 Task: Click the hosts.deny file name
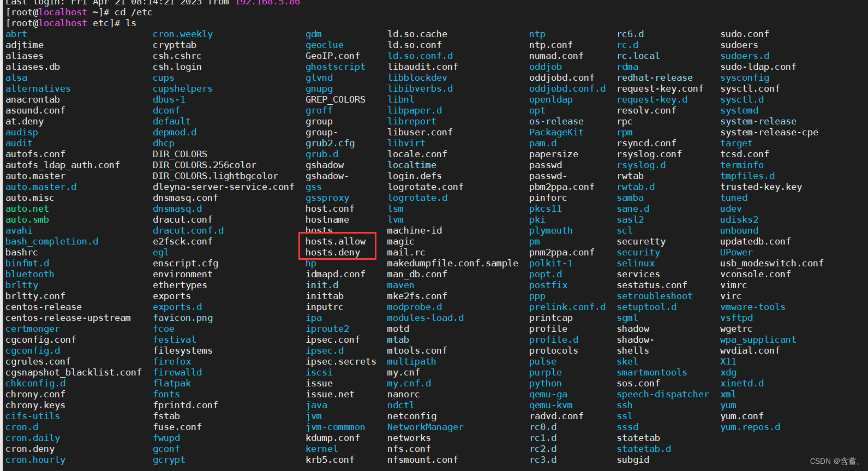[x=333, y=252]
